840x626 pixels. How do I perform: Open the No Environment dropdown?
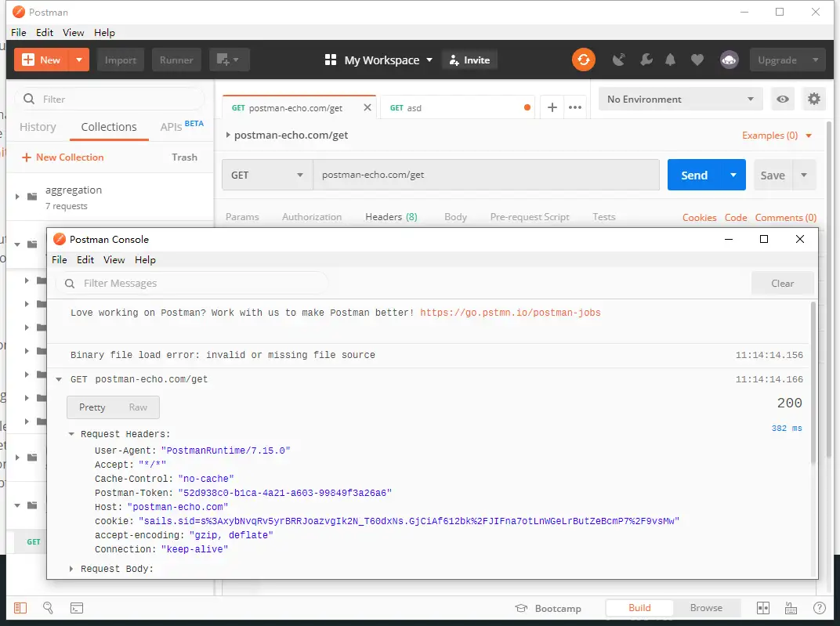(680, 100)
